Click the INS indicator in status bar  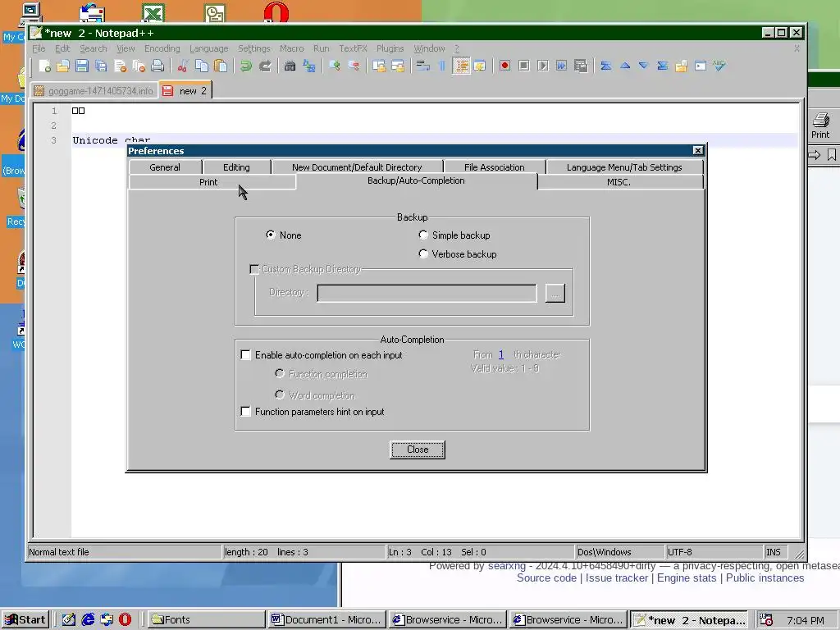point(778,552)
